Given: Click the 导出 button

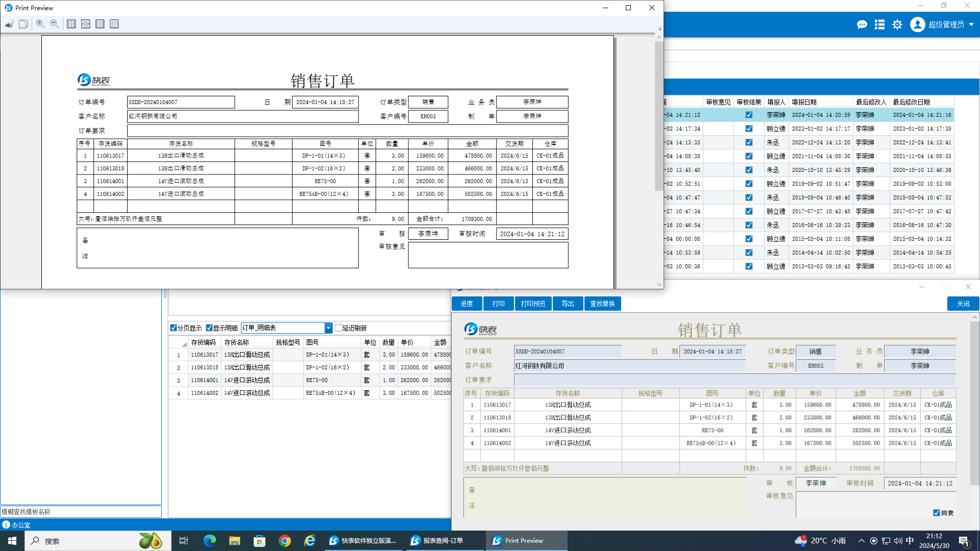Looking at the screenshot, I should tap(568, 304).
